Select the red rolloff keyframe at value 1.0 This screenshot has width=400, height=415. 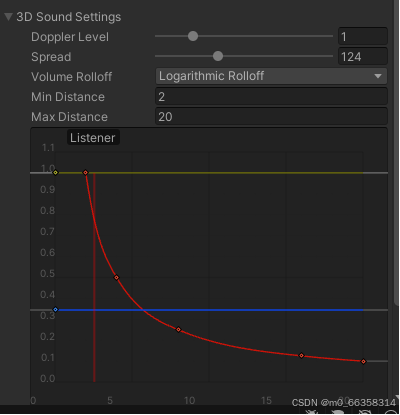[85, 172]
